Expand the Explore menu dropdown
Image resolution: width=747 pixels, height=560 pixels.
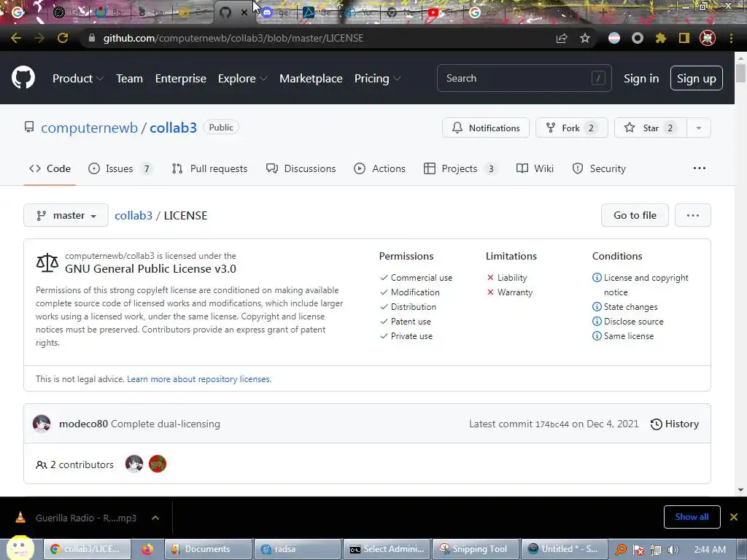point(242,79)
